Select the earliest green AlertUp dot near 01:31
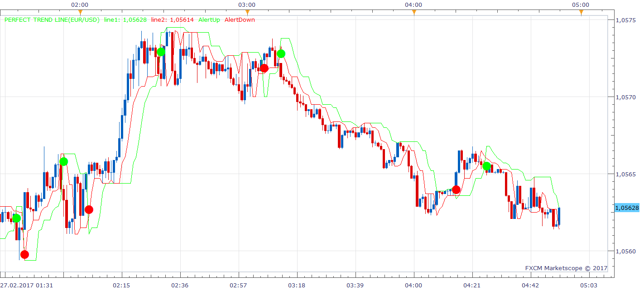 click(16, 218)
